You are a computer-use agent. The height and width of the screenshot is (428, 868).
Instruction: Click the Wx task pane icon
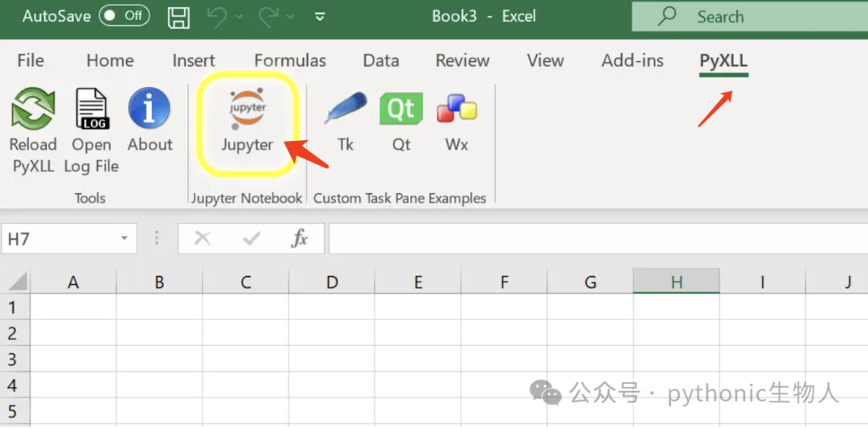pyautogui.click(x=457, y=108)
